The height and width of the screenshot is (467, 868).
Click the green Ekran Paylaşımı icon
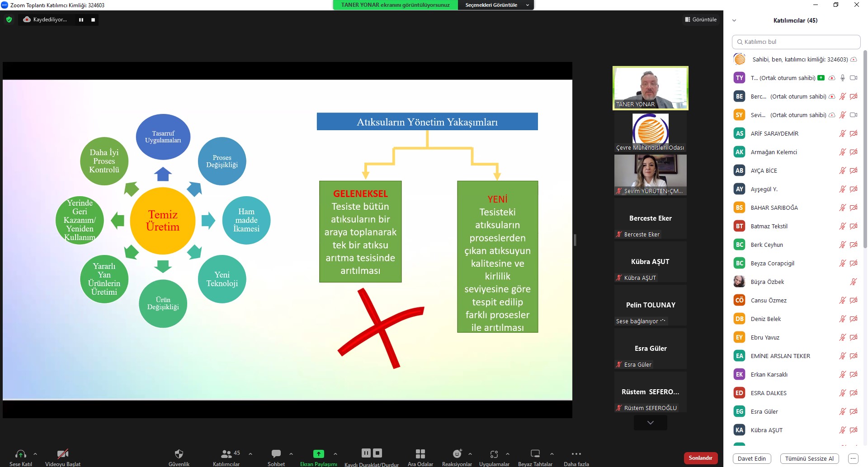pos(319,454)
